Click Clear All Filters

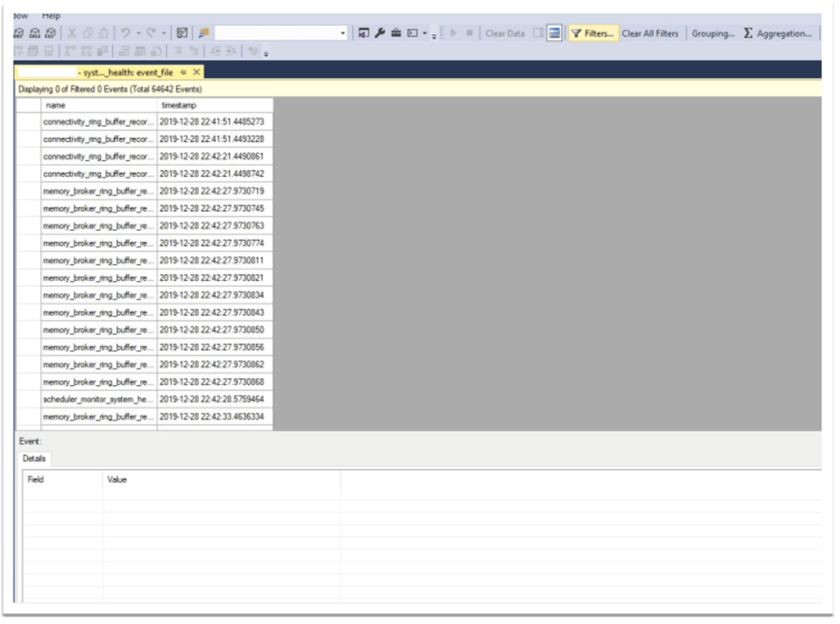tap(650, 33)
